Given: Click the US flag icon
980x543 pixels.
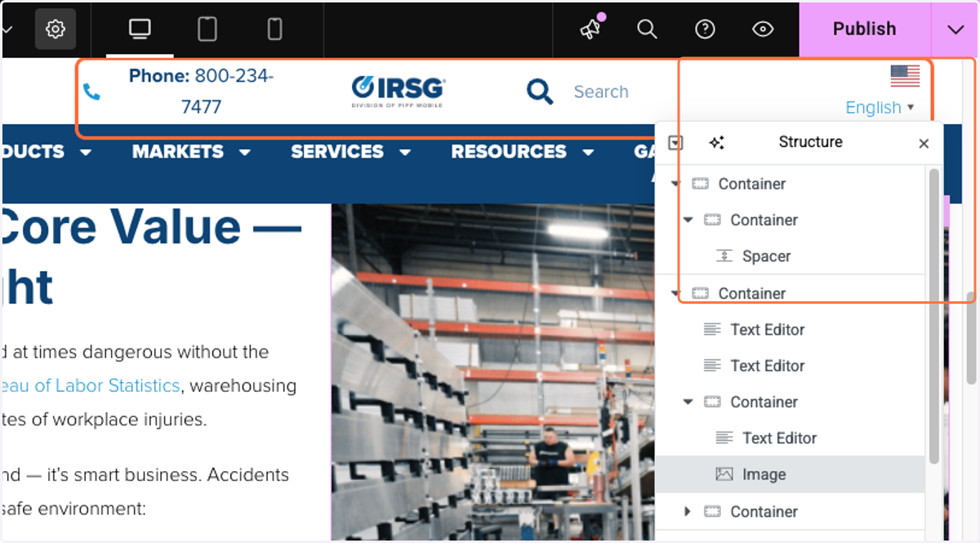Looking at the screenshot, I should click(x=905, y=76).
